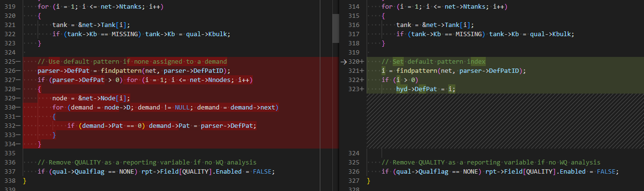Click the minus marker at removed line 325
This screenshot has height=191, width=644.
(18, 62)
